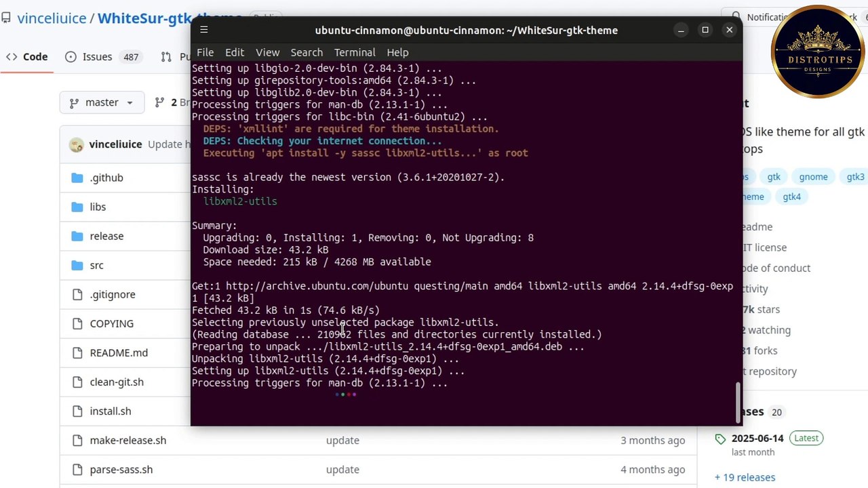Open the parse-sass.sh 'update' commit message

pyautogui.click(x=342, y=469)
